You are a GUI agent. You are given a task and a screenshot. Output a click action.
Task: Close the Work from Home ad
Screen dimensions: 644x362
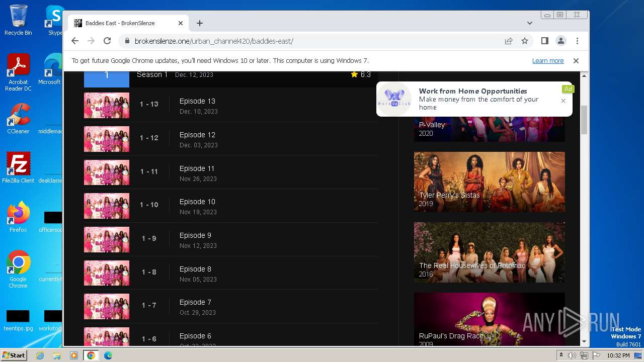(x=563, y=101)
